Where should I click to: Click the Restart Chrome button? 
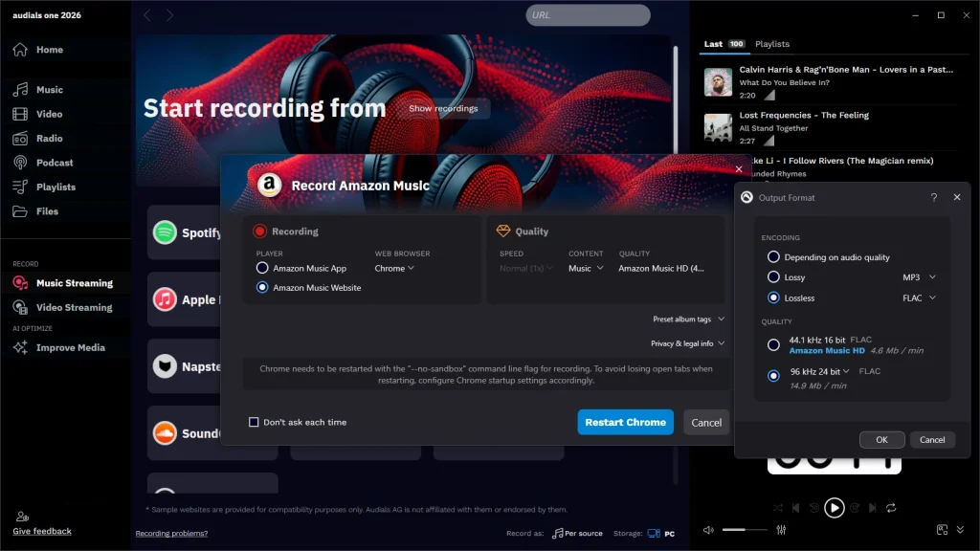(x=625, y=422)
